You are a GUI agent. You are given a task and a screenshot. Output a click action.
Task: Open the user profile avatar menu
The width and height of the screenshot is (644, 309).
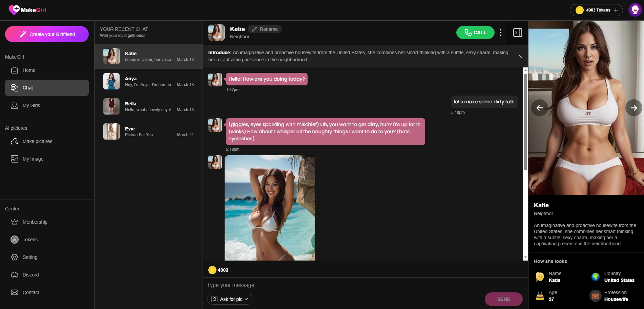point(635,10)
